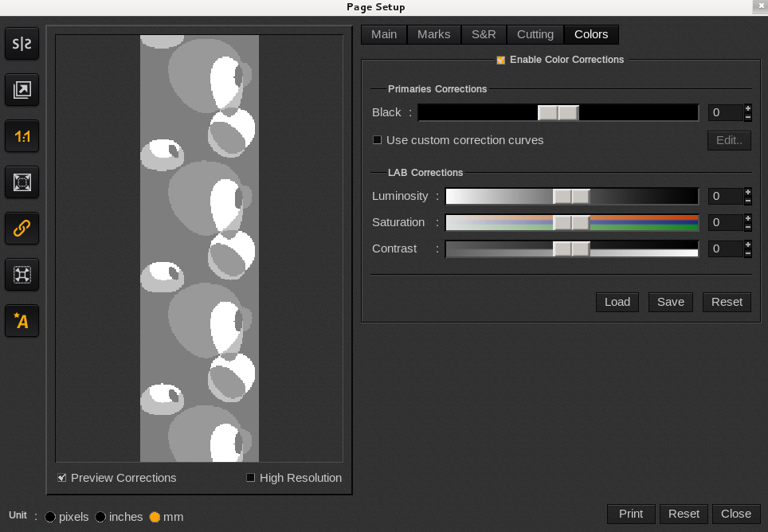Click the stacked pages arrow icon
This screenshot has width=768, height=532.
(22, 91)
